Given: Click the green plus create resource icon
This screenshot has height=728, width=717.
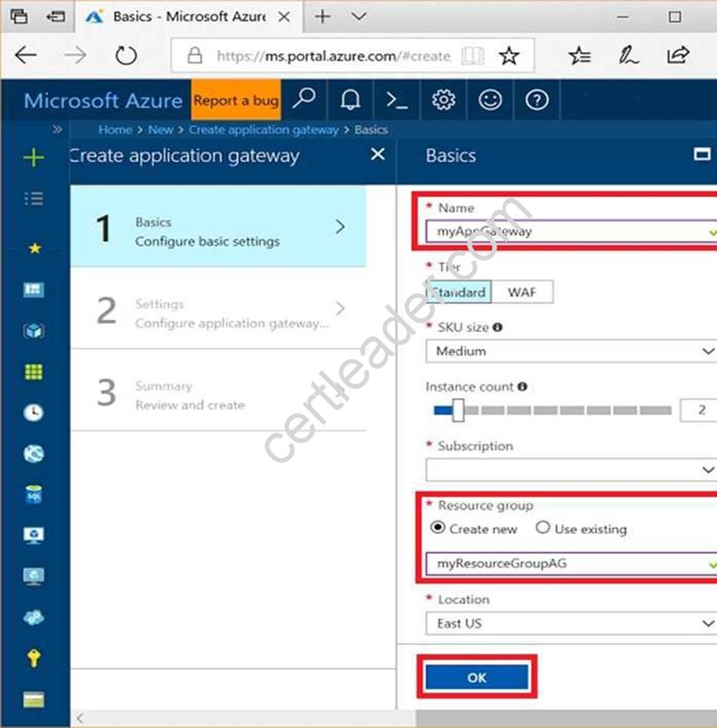Looking at the screenshot, I should (x=34, y=158).
